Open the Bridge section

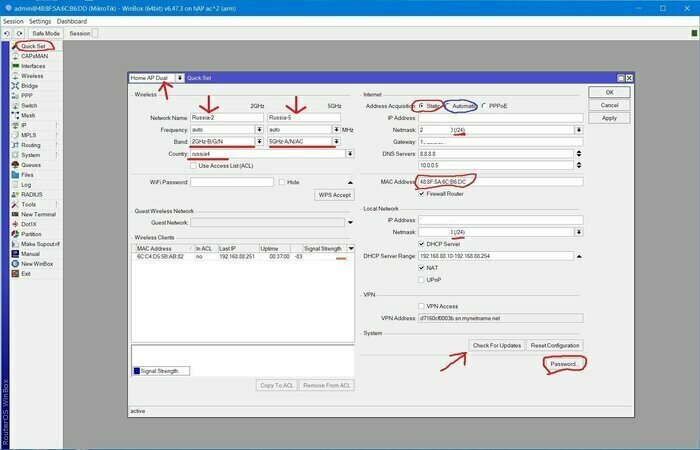coord(29,86)
